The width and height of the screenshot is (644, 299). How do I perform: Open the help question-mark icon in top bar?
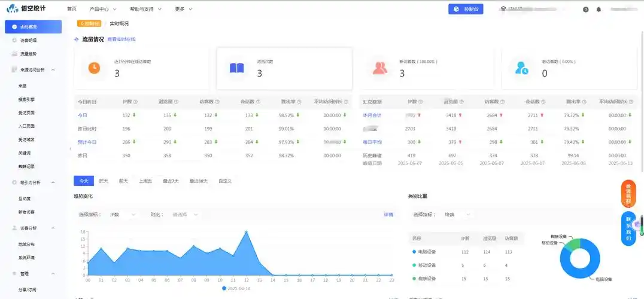(586, 10)
